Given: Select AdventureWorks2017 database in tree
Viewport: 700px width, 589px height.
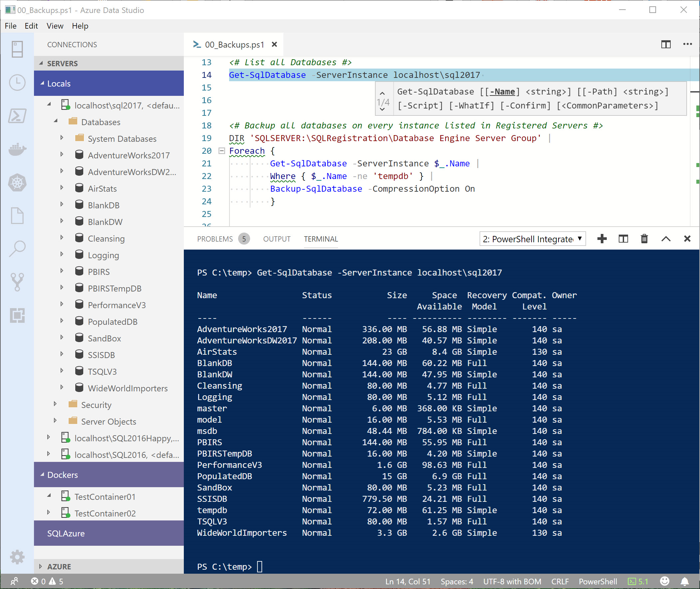Looking at the screenshot, I should (128, 155).
